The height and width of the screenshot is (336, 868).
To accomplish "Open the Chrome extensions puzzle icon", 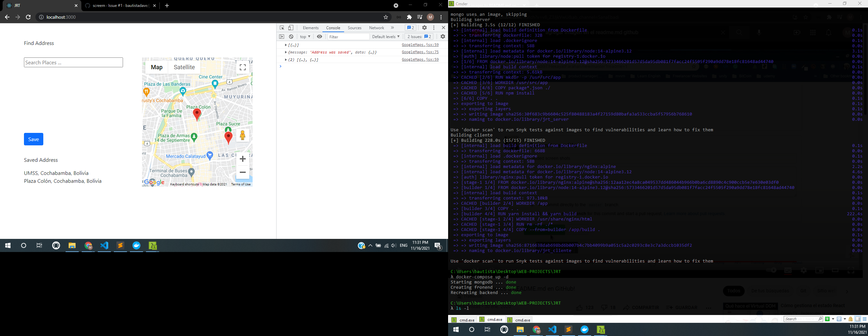I will click(409, 17).
